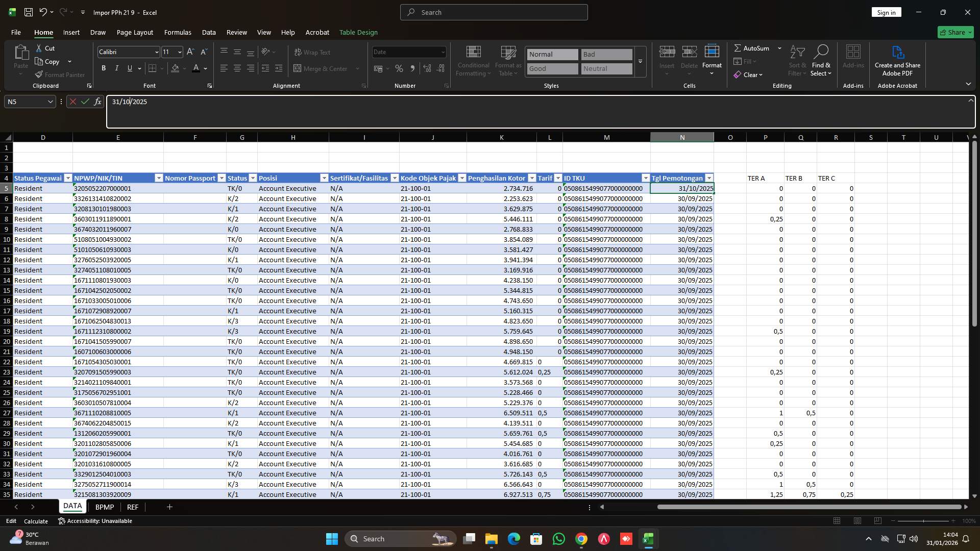
Task: Open the filter dropdown on Status Pegawai column
Action: pyautogui.click(x=68, y=178)
